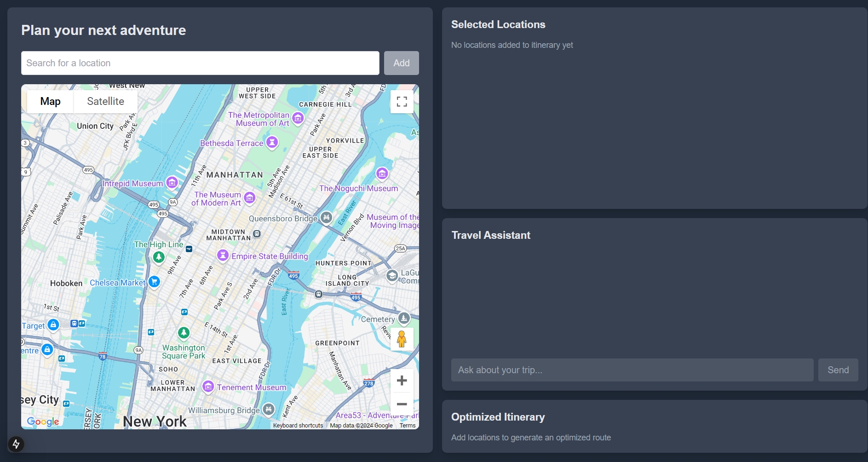Open Keyboard shortcuts
Screen dimensions: 868x462
tap(298, 426)
